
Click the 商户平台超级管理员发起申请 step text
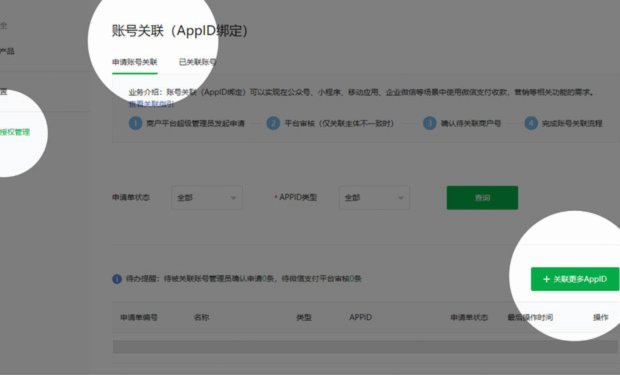[x=195, y=123]
